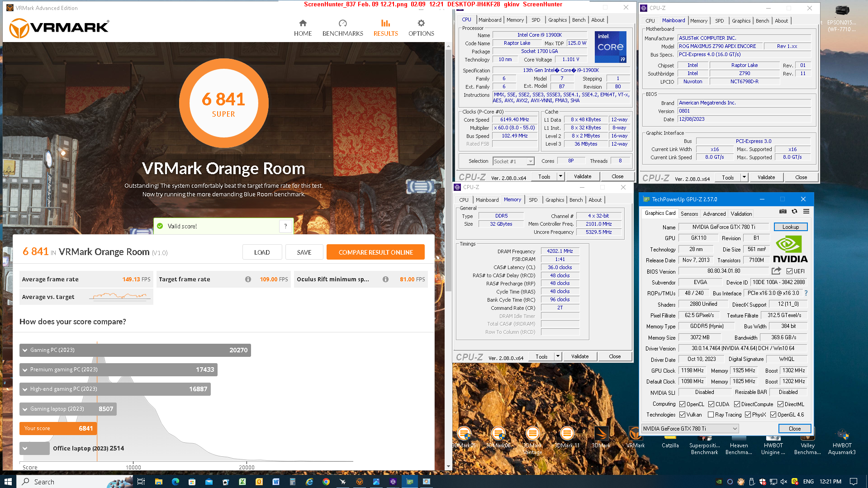
Task: Select the Graphics tab in CPU-Z Mainboard window
Action: tap(741, 21)
